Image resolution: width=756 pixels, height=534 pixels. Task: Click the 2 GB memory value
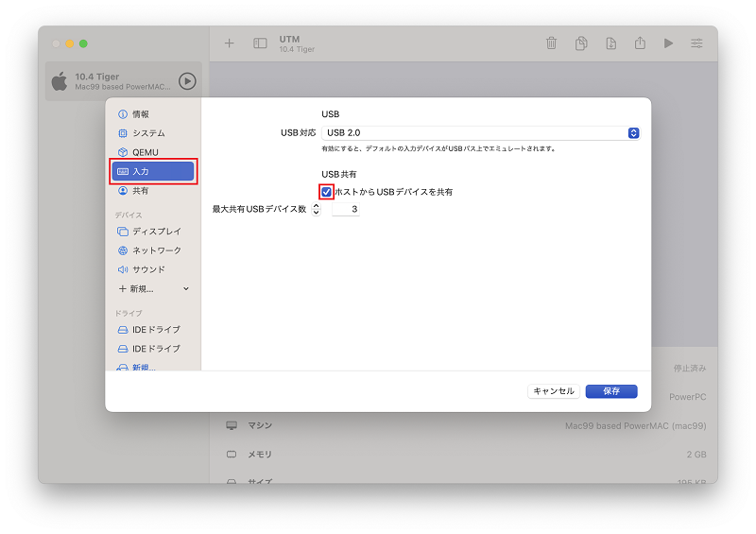pos(696,455)
